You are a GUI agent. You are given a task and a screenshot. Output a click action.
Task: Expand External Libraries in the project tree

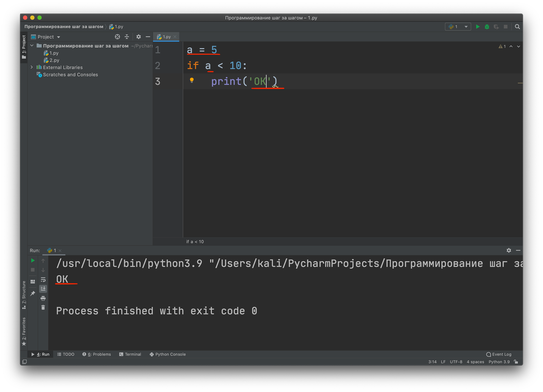click(32, 67)
